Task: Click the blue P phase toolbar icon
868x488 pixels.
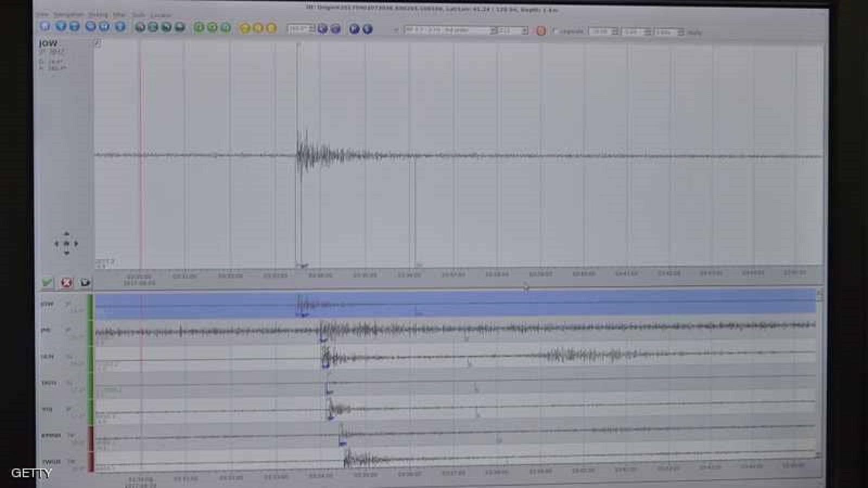Action: point(354,29)
